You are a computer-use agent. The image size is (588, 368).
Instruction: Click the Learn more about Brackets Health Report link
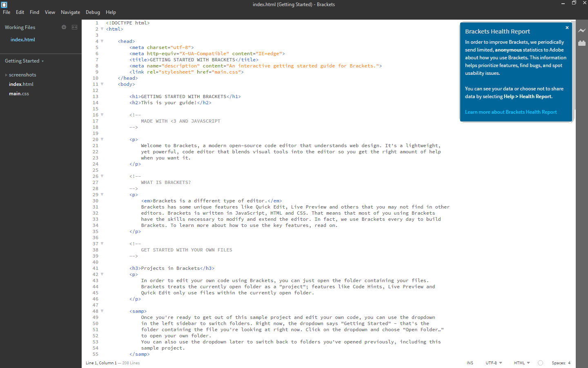point(511,112)
